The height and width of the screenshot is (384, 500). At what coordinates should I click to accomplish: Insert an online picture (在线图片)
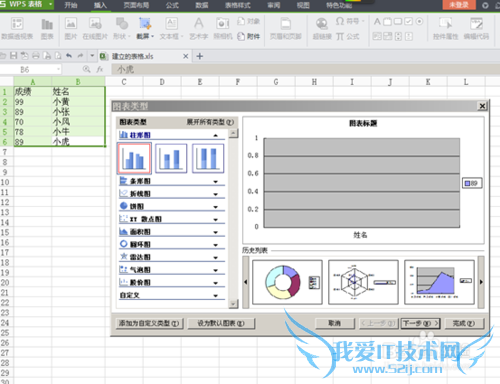coord(95,29)
